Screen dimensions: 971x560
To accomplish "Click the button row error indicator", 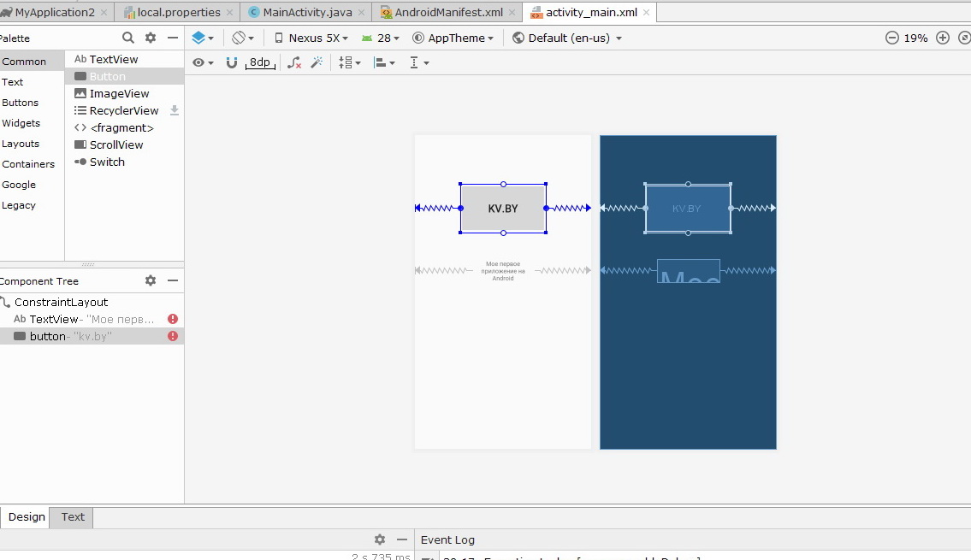I will [x=173, y=336].
